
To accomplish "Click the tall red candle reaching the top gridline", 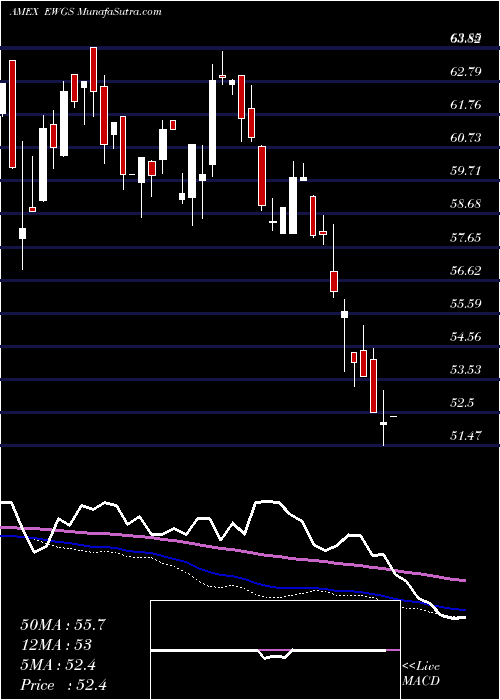I will point(93,69).
